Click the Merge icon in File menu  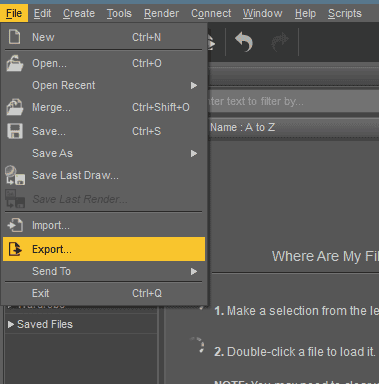[15, 107]
